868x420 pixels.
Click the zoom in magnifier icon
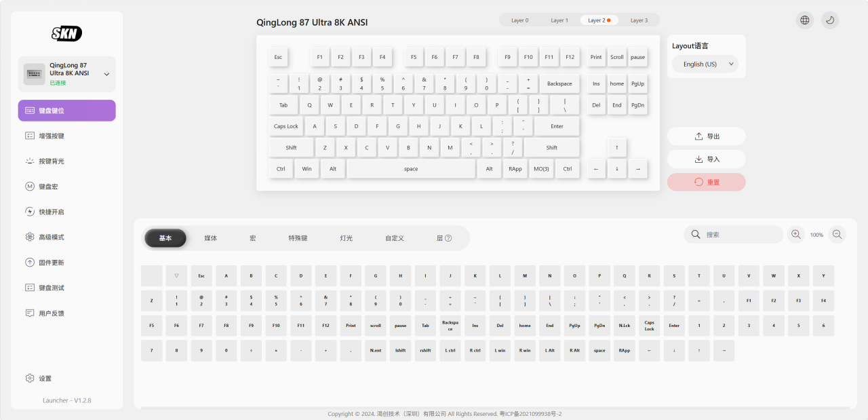[796, 235]
